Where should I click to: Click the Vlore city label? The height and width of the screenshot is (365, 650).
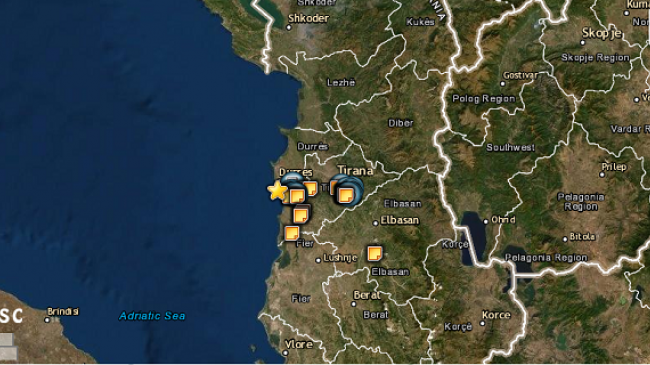299,344
